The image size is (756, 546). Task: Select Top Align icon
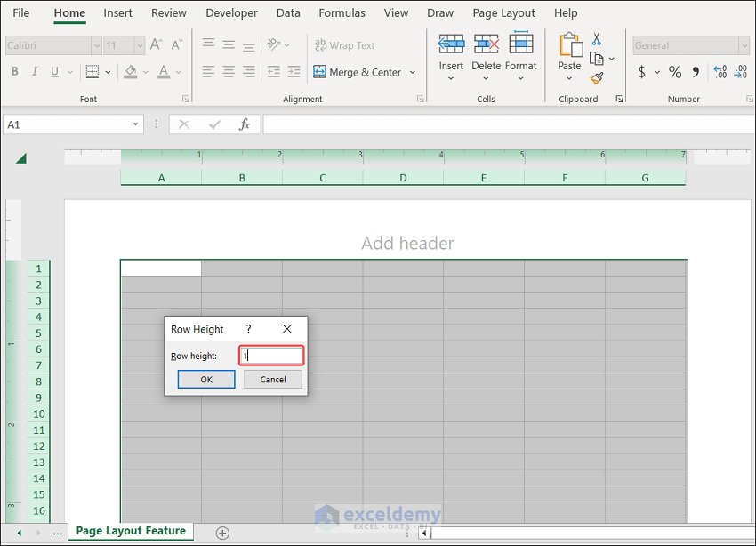208,44
